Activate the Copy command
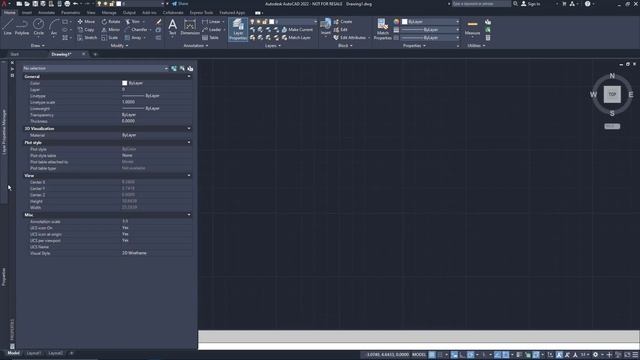Viewport: 640px width, 360px height. [x=86, y=30]
